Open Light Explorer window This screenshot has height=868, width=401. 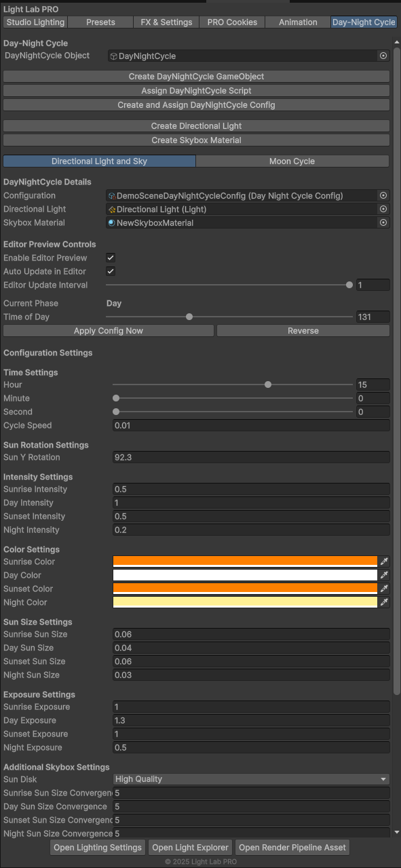[191, 847]
